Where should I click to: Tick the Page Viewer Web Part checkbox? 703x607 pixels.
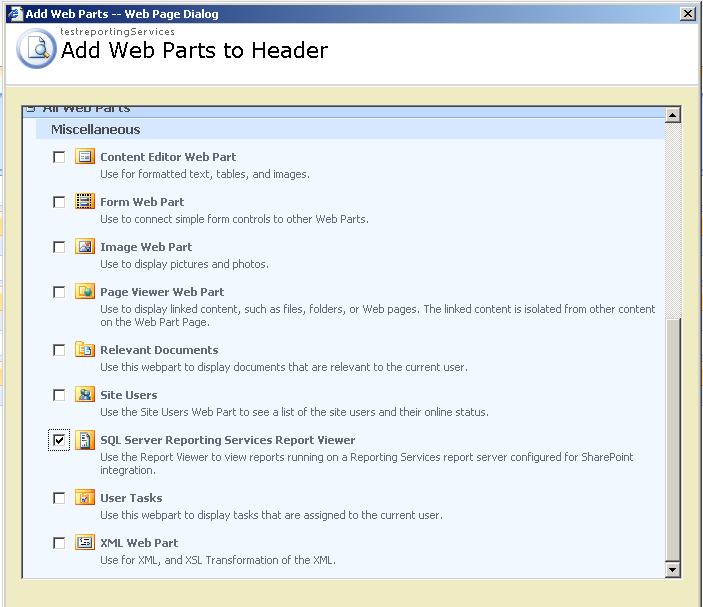click(x=59, y=292)
